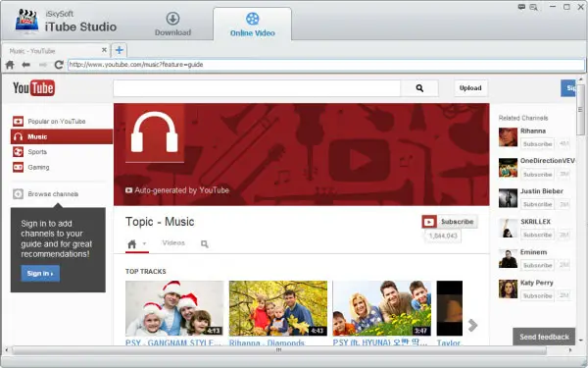The image size is (588, 368).
Task: Open the SKRILLEX channel name
Action: click(x=535, y=222)
